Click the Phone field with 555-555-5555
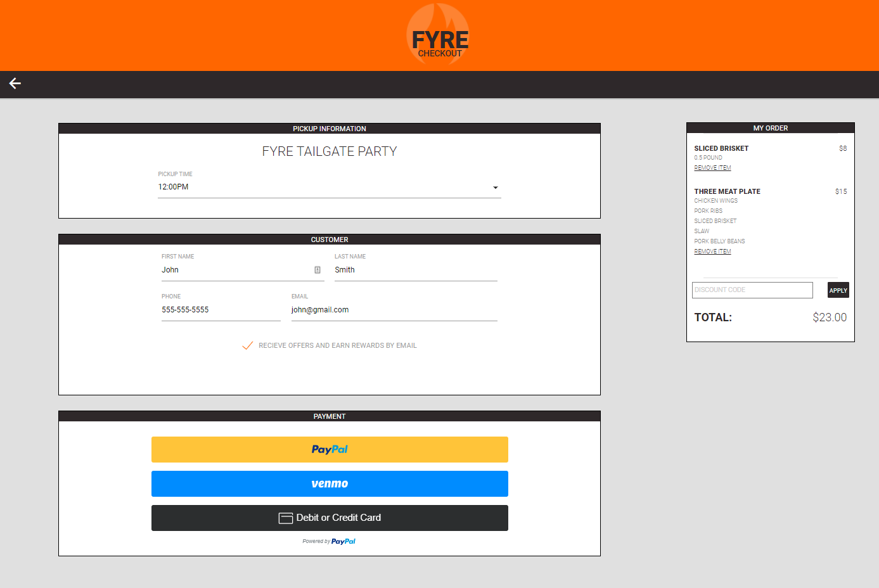The height and width of the screenshot is (588, 879). click(x=221, y=310)
